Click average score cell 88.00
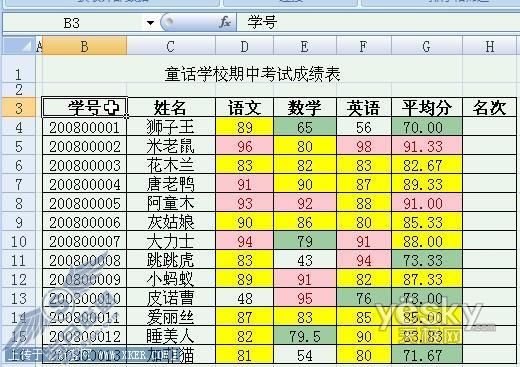The height and width of the screenshot is (367, 520). click(x=427, y=241)
